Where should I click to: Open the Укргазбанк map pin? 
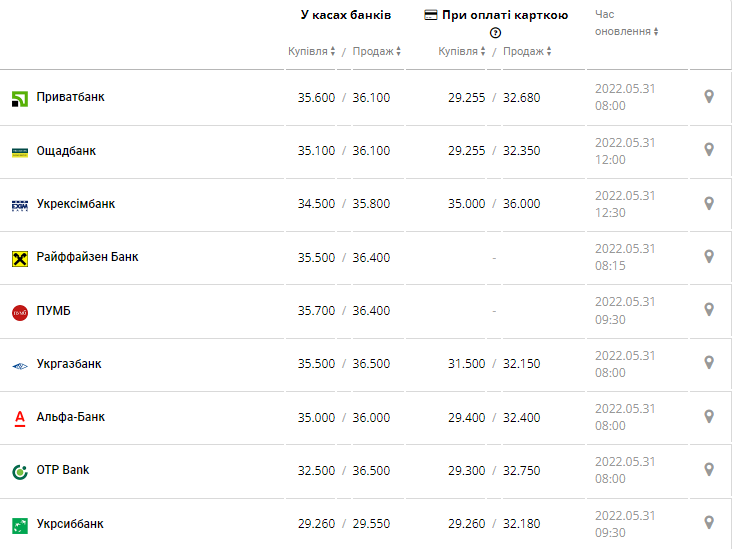pos(709,362)
